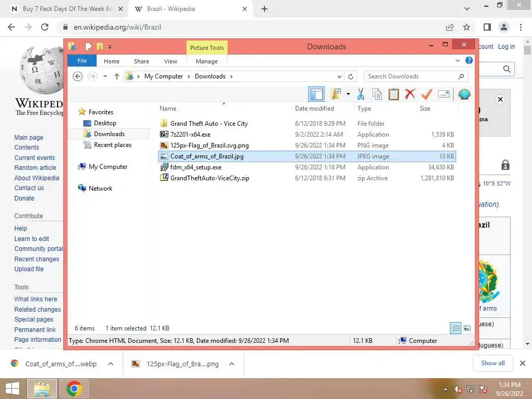Open the Manage picture tools tab

[207, 61]
